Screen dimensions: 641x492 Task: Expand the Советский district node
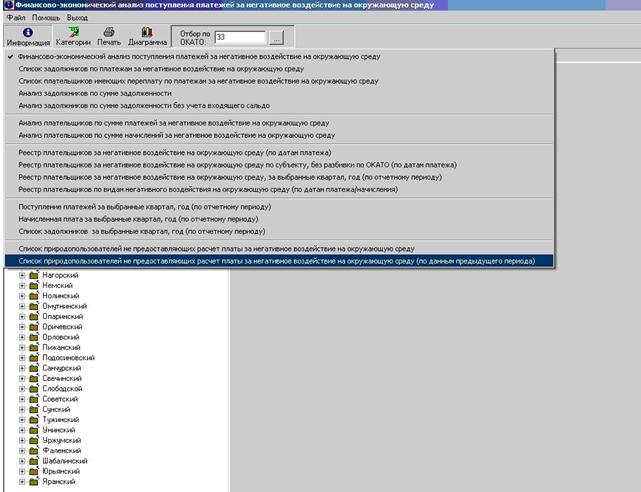[22, 399]
